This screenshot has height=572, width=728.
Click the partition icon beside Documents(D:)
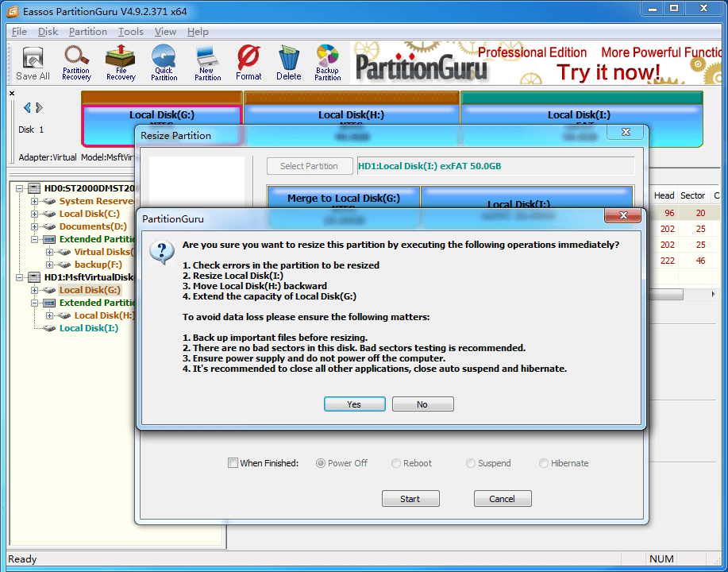(x=49, y=226)
